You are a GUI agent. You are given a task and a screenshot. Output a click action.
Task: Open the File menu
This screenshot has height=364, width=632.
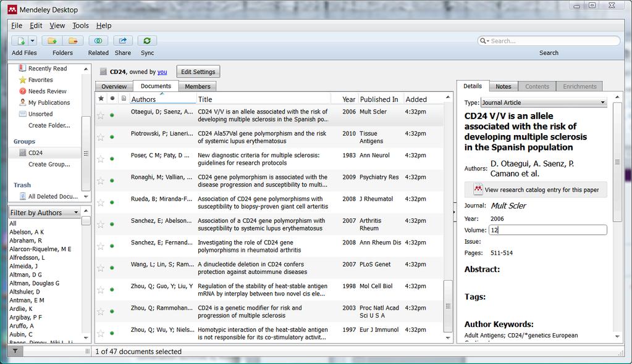(x=17, y=25)
